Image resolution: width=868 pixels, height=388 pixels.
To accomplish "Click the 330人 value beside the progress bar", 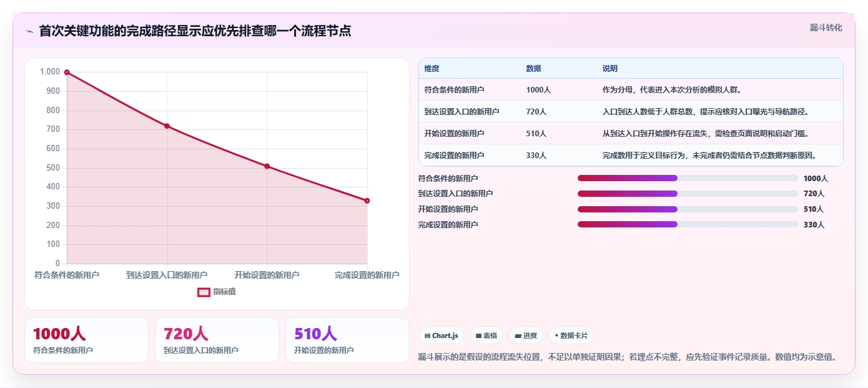I will (814, 224).
